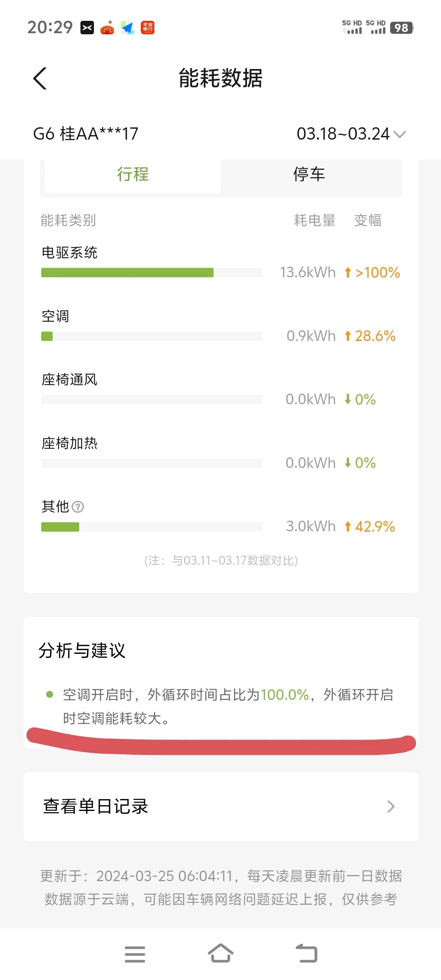Screen dimensions: 441x980
Task: Tap the 空调 0.9kWh consumption value
Action: 311,336
